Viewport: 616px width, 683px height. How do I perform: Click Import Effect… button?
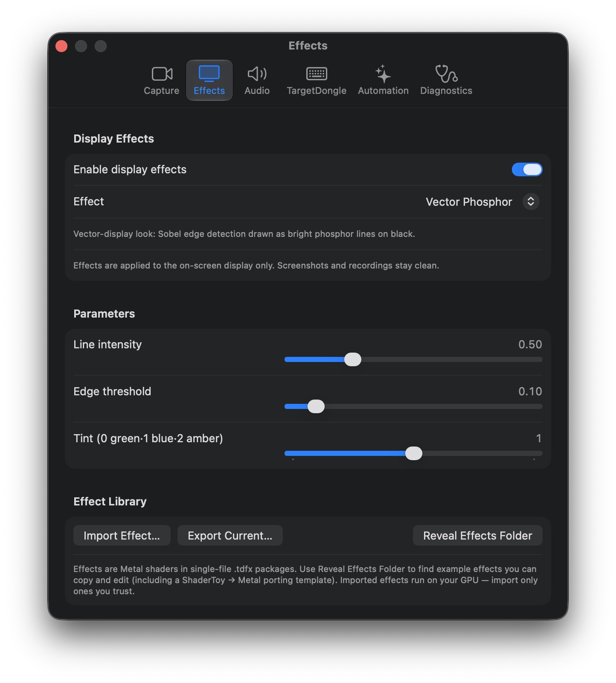point(122,535)
